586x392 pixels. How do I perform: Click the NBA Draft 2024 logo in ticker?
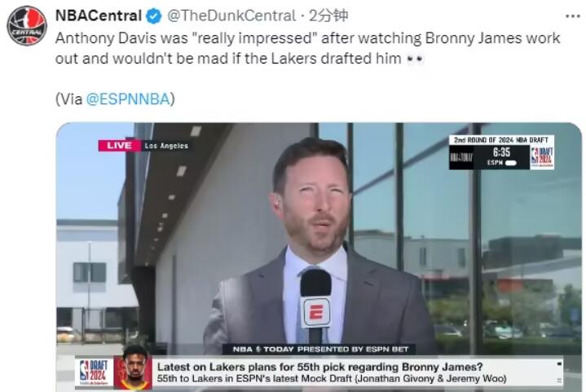pos(95,372)
